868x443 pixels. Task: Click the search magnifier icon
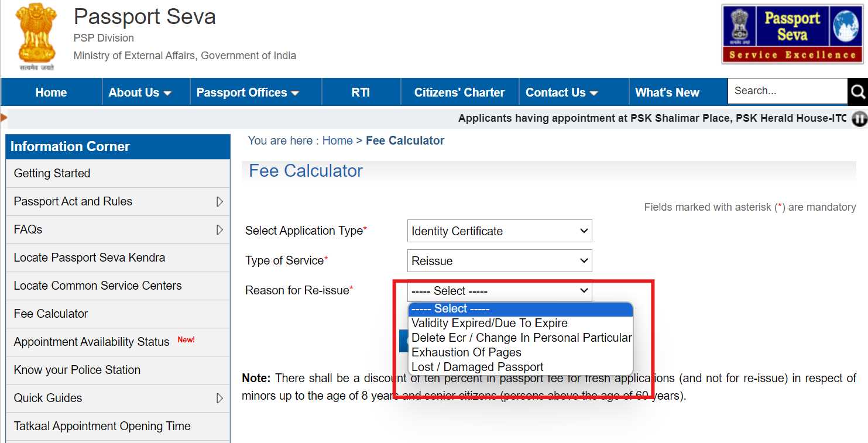pyautogui.click(x=857, y=92)
